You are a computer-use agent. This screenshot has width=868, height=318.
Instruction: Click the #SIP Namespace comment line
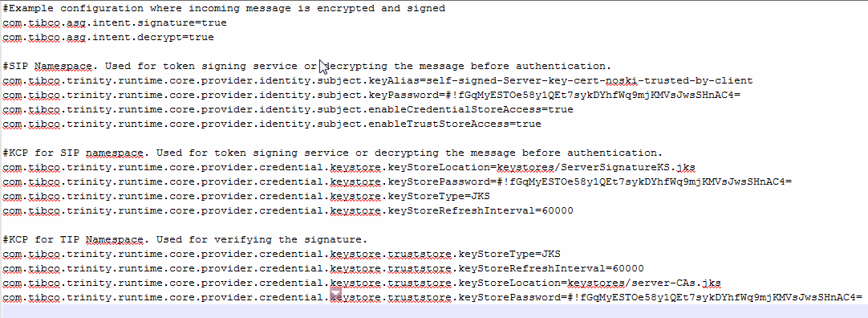tap(306, 66)
